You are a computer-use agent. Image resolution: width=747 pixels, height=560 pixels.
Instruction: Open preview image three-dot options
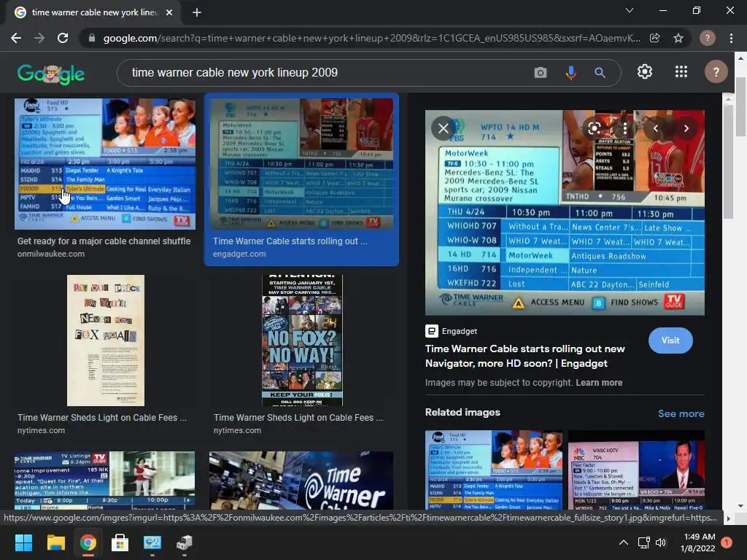pos(624,128)
